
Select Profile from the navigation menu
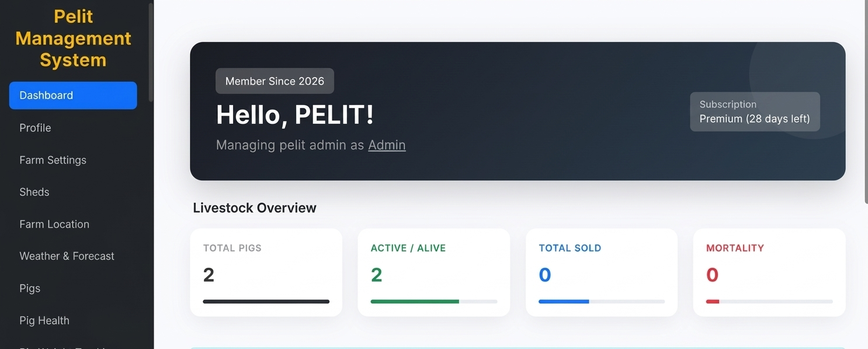[35, 127]
